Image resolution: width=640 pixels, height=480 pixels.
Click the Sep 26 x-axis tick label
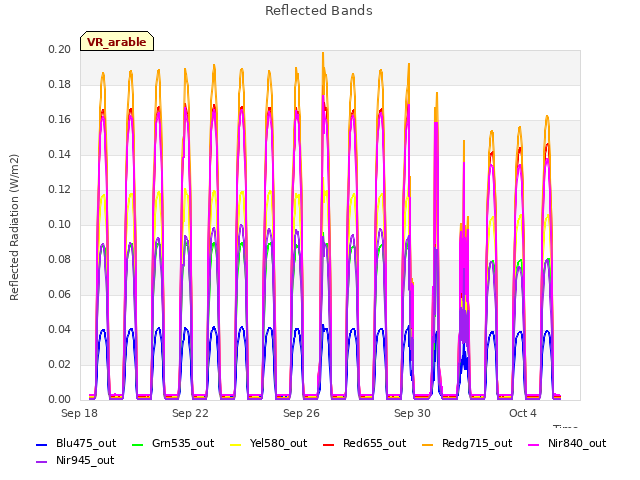click(x=301, y=413)
